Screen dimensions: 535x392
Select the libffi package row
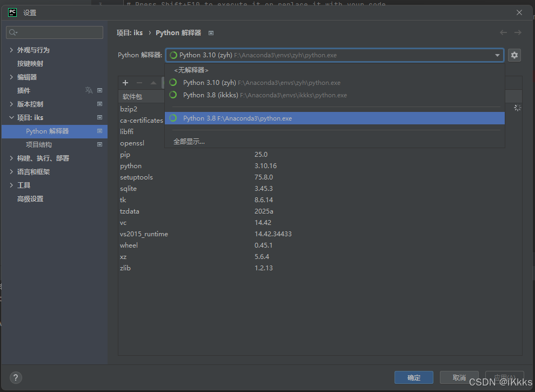click(142, 131)
